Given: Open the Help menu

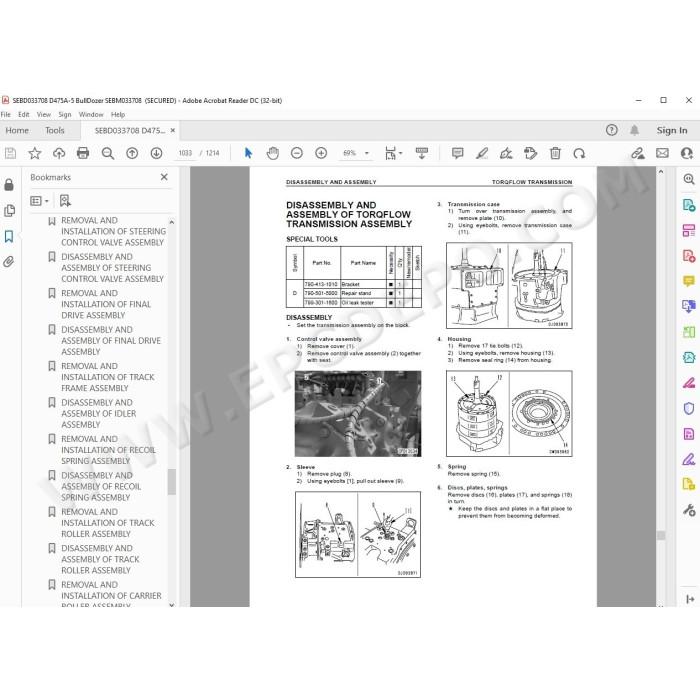Looking at the screenshot, I should pos(118,115).
